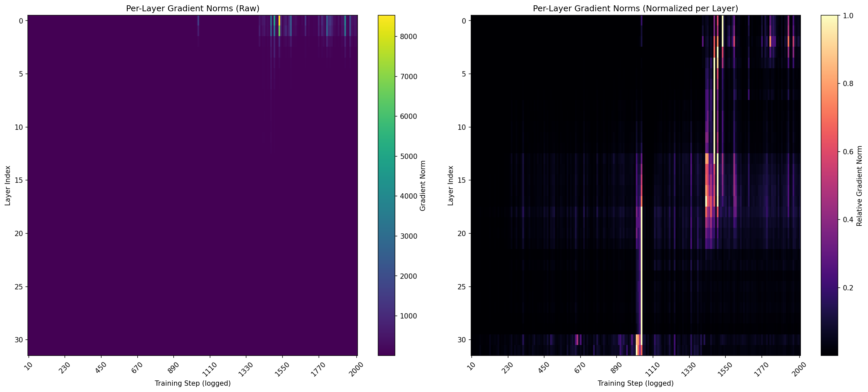Click the title "Per-Layer Gradient Norms (Normalized per Layer)"
868x392 pixels.
[x=635, y=8]
